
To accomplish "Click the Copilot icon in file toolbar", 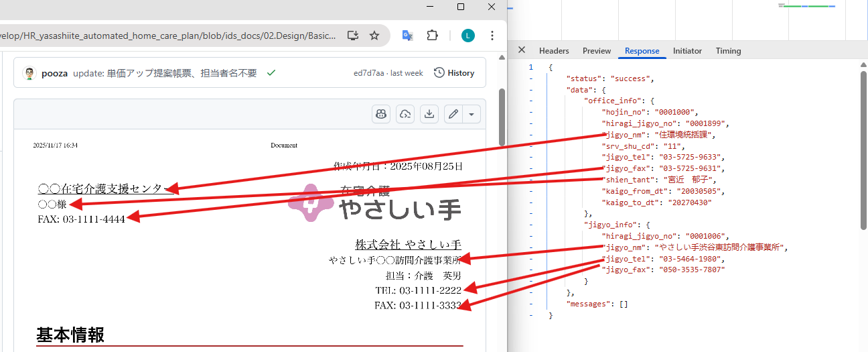I will 381,114.
